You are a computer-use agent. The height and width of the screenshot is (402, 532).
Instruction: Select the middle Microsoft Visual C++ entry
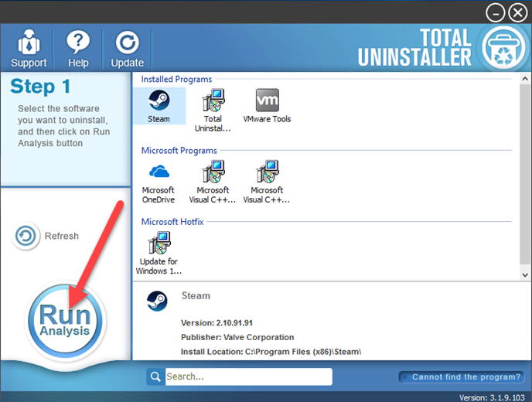click(x=213, y=182)
